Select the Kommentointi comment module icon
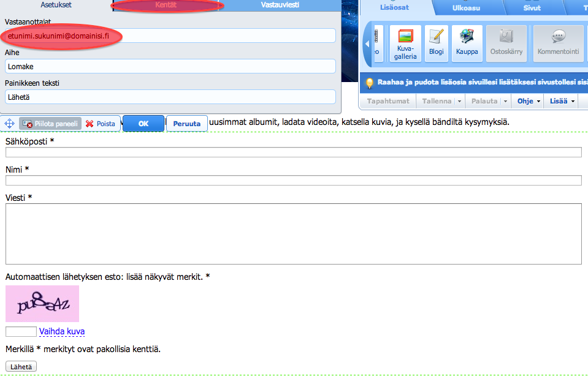The height and width of the screenshot is (376, 588). click(x=558, y=43)
